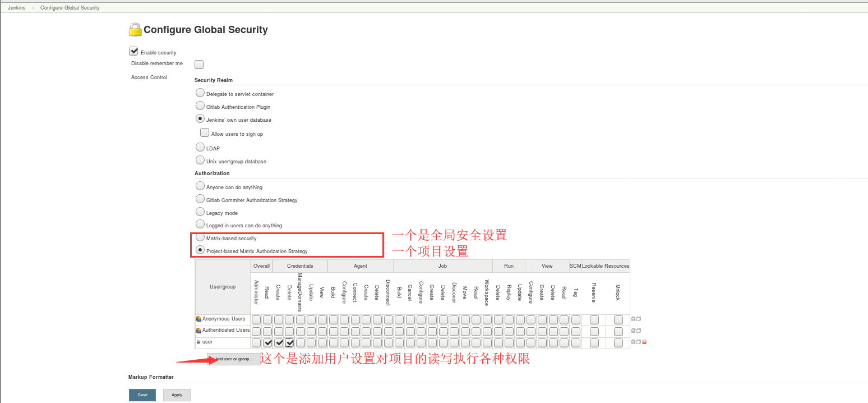Click the Authenticated Users row label
The height and width of the screenshot is (403, 868).
pyautogui.click(x=226, y=330)
